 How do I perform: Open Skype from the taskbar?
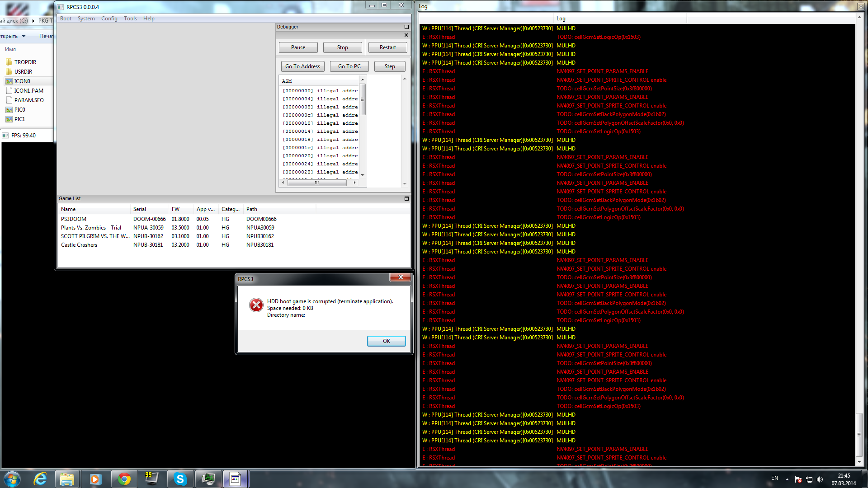pyautogui.click(x=180, y=479)
